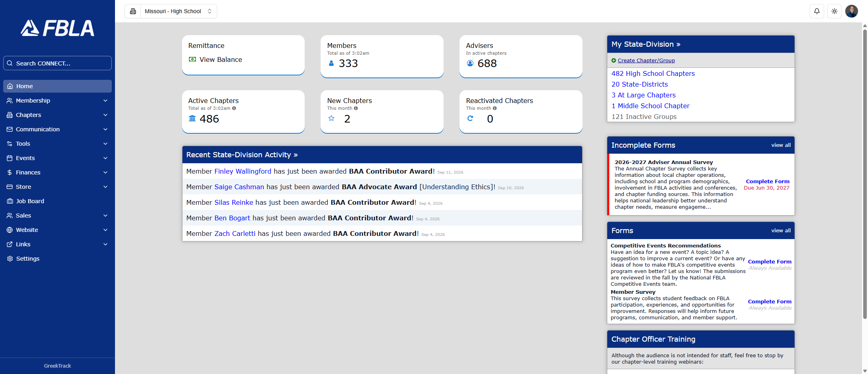This screenshot has width=868, height=374.
Task: Open 20 State-Districts link
Action: tap(640, 84)
